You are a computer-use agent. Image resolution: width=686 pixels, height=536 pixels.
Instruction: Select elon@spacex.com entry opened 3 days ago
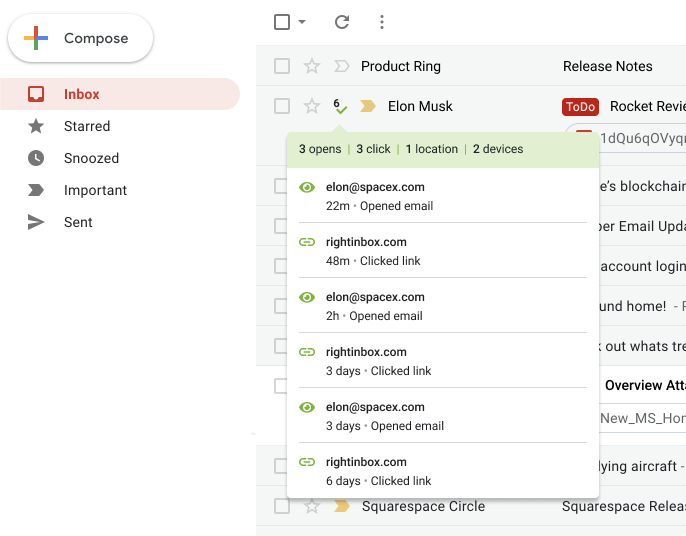pos(443,416)
